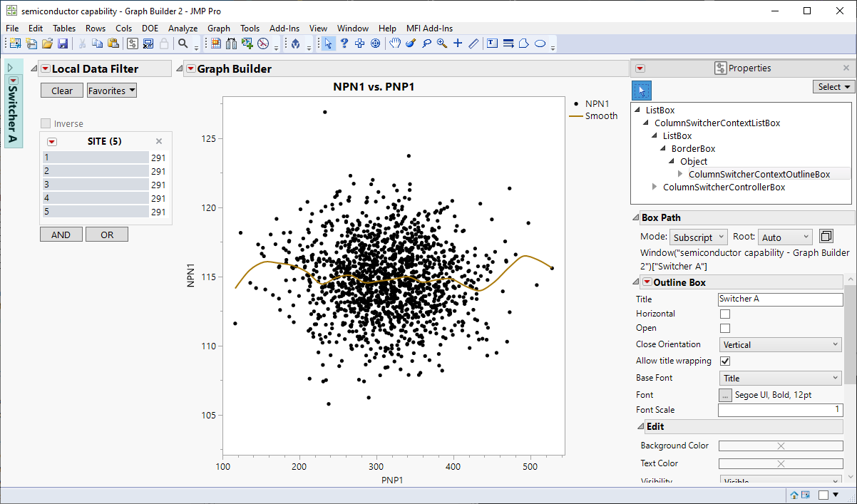This screenshot has height=504, width=857.
Task: Select the Grabber hand tool
Action: tap(395, 43)
